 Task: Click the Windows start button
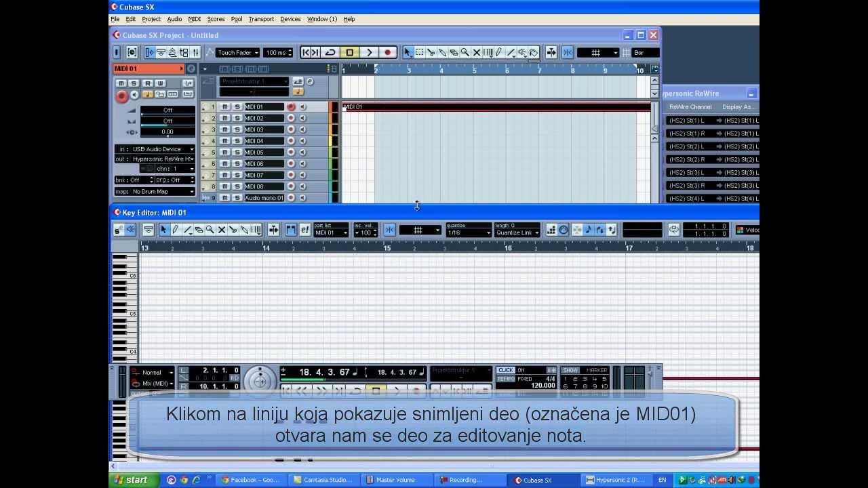click(x=133, y=480)
